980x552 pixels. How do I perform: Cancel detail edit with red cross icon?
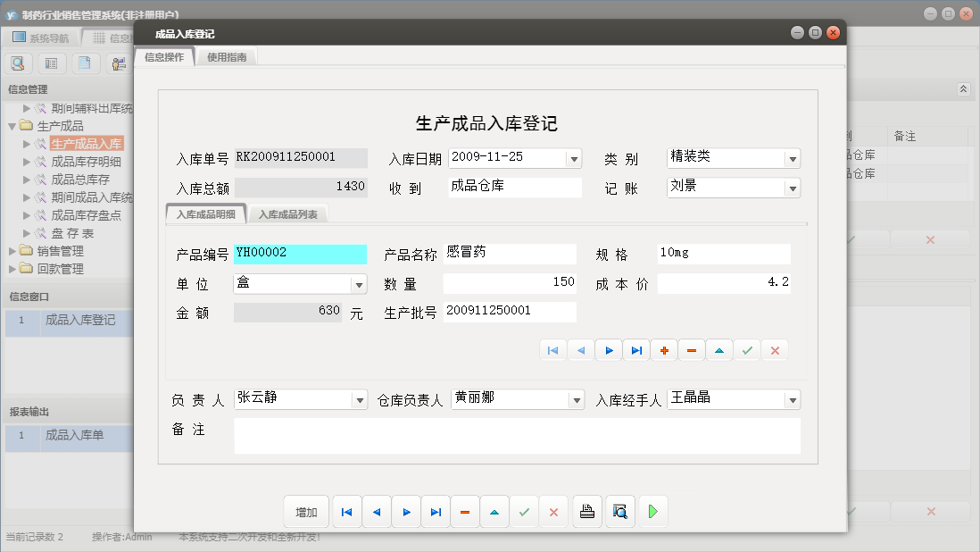pyautogui.click(x=775, y=349)
